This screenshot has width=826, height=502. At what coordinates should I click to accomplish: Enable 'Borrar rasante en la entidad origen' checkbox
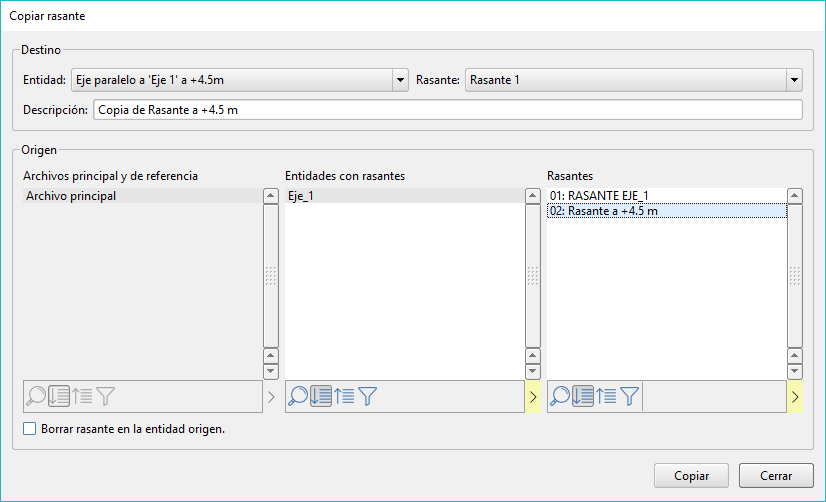[30, 429]
